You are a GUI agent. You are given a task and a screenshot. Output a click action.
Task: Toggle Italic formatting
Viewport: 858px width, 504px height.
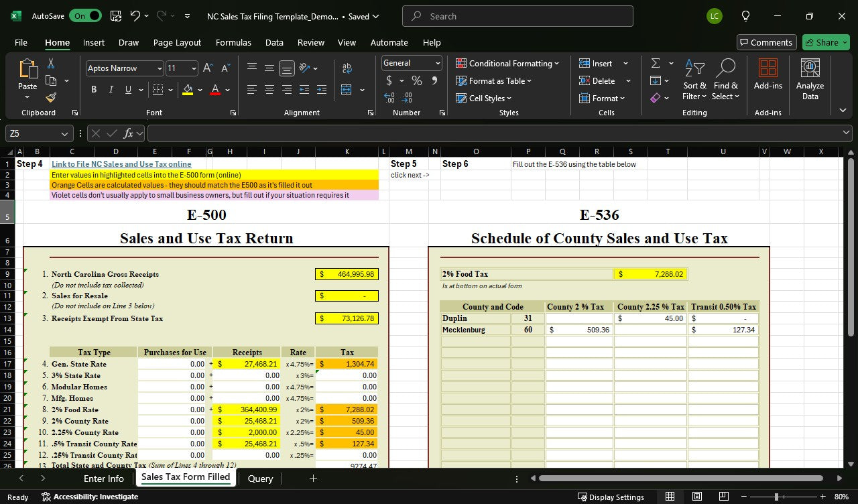pos(111,90)
